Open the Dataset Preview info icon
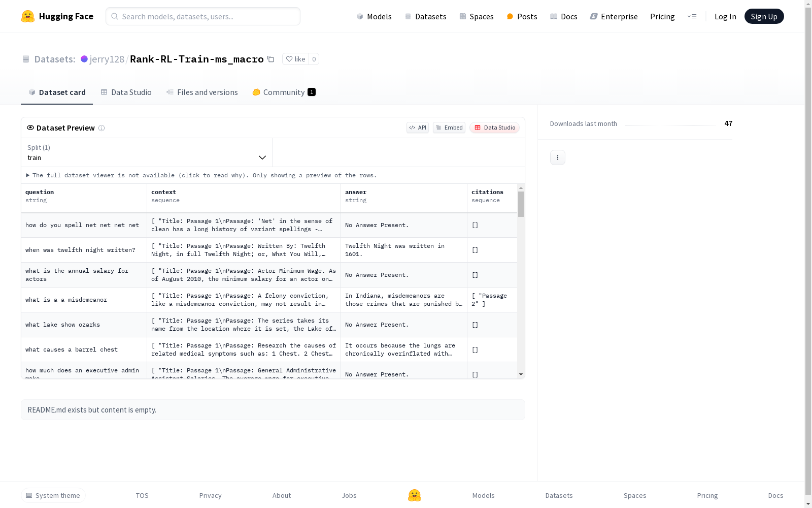812x508 pixels. pos(101,128)
